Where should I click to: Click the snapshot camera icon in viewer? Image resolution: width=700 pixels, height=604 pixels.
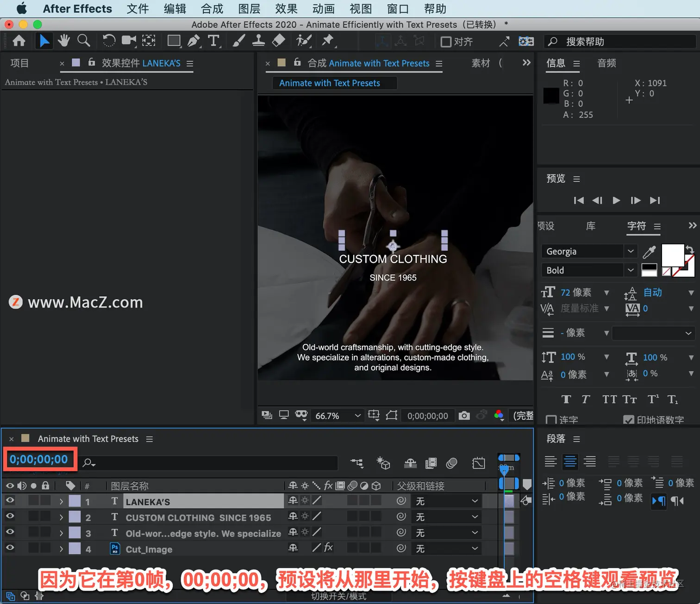[x=464, y=416]
